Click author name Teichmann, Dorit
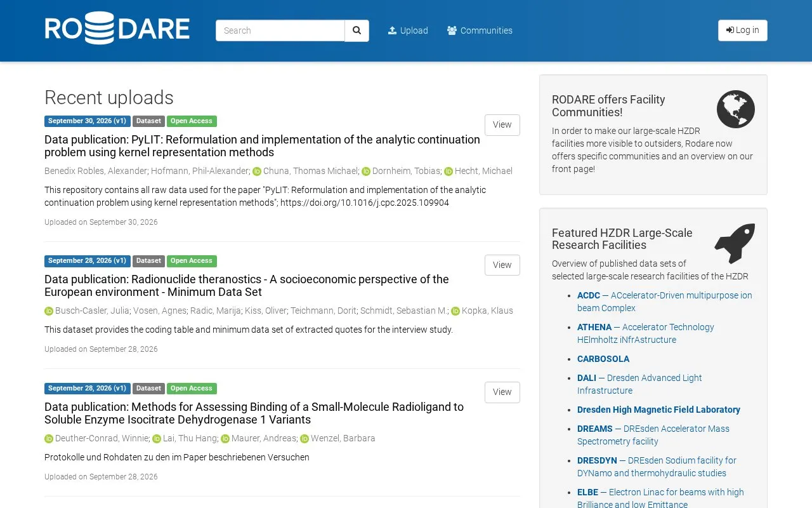Viewport: 812px width, 508px height. point(324,311)
